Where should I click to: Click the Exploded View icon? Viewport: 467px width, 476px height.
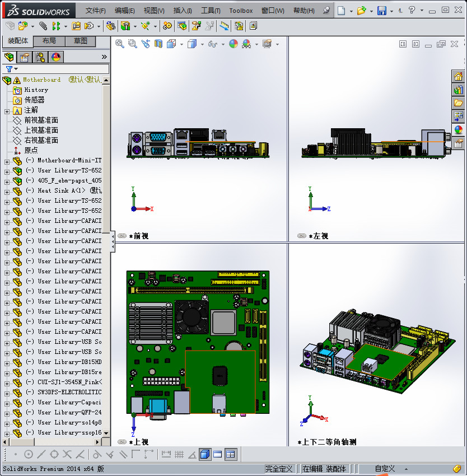click(196, 26)
